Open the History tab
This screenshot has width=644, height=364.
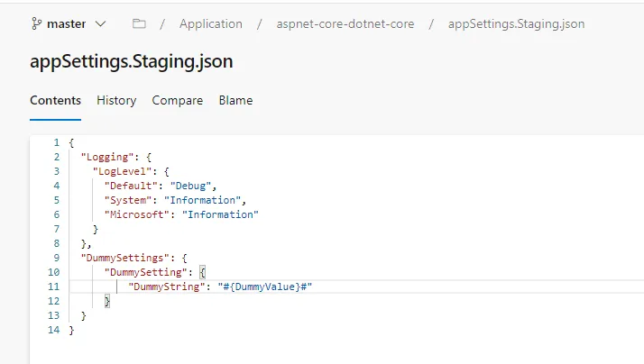tap(116, 100)
